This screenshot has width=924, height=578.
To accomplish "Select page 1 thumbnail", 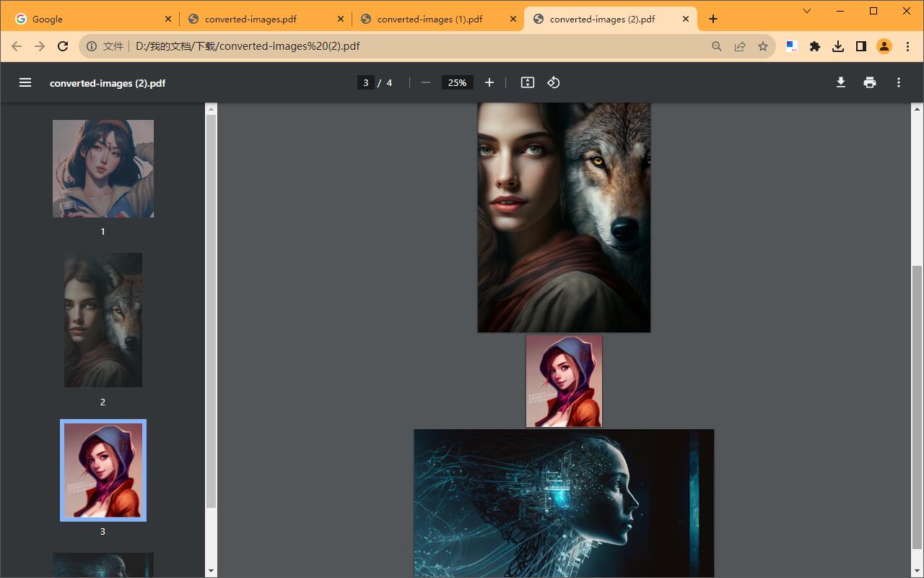I will pyautogui.click(x=103, y=168).
